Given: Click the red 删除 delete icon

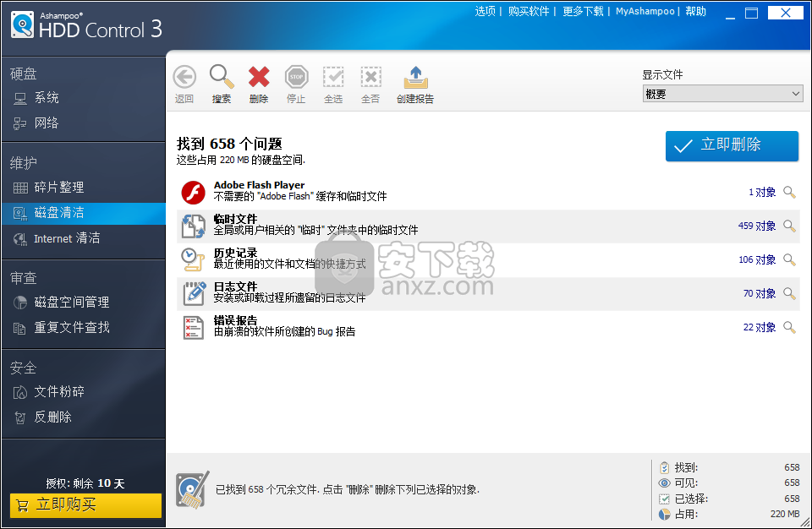Looking at the screenshot, I should 259,78.
